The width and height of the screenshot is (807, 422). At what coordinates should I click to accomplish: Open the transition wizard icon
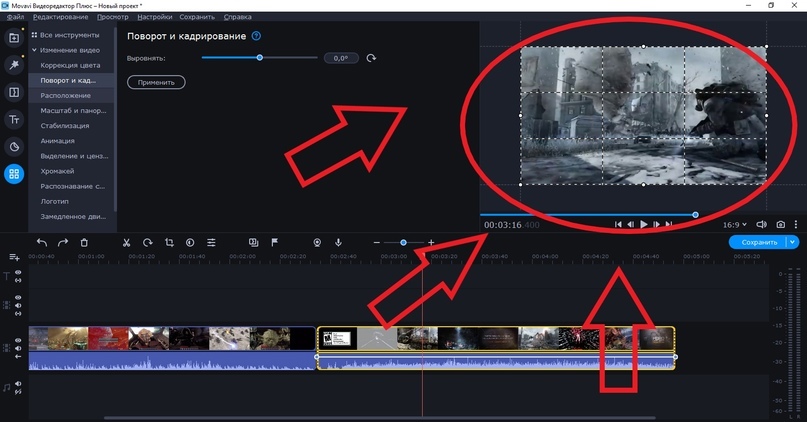(x=253, y=242)
